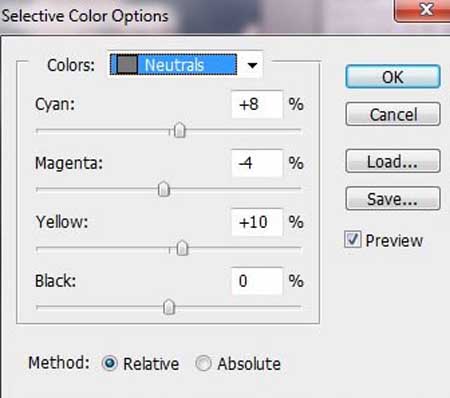The image size is (450, 398).
Task: Click the Black slider handle
Action: pyautogui.click(x=169, y=307)
